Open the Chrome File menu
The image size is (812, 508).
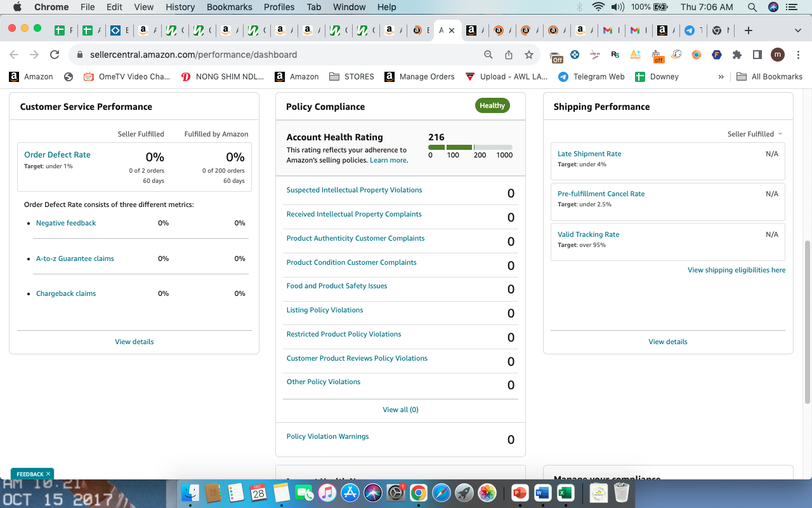[x=88, y=7]
